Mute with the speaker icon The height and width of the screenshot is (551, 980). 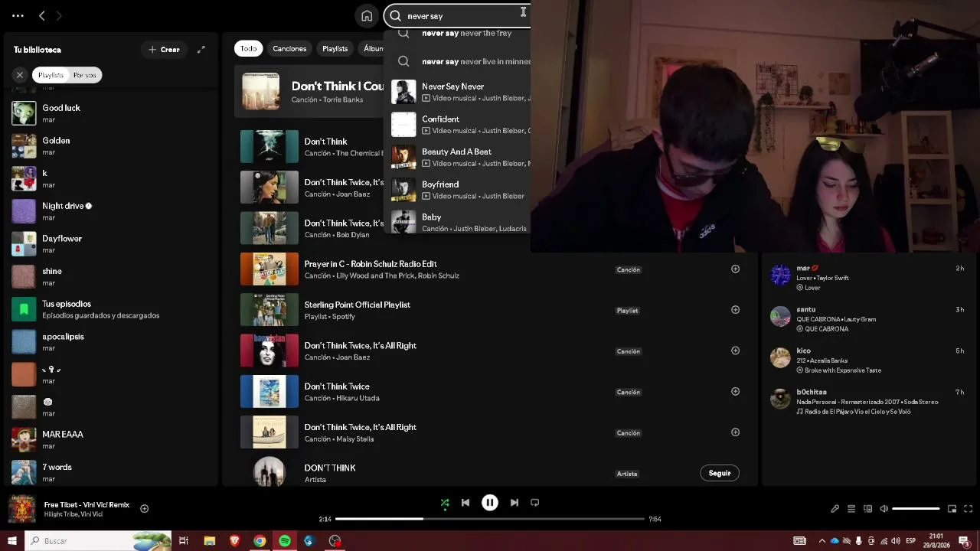[x=884, y=509]
